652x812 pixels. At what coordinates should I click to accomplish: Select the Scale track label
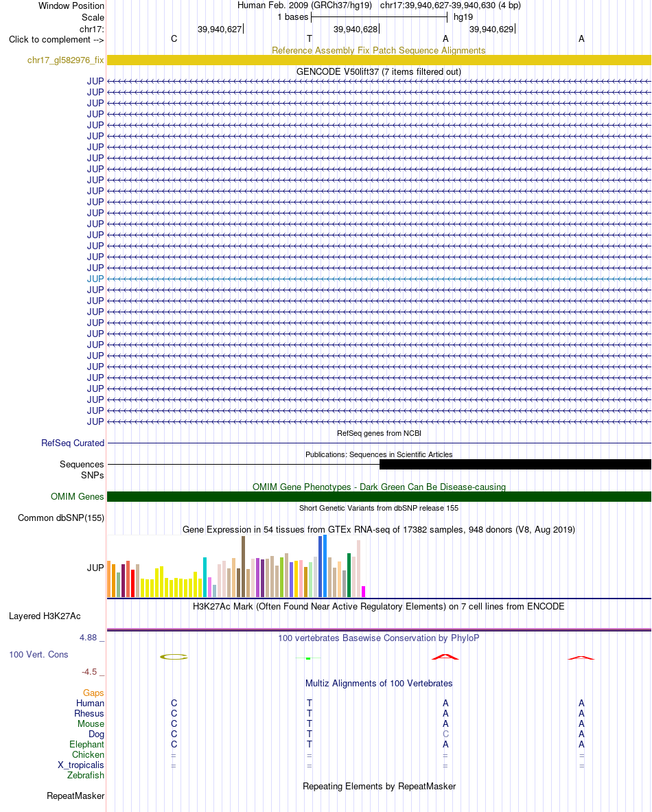point(93,17)
